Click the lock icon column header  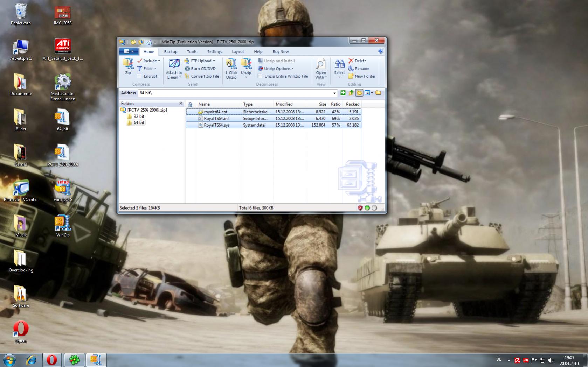(191, 104)
